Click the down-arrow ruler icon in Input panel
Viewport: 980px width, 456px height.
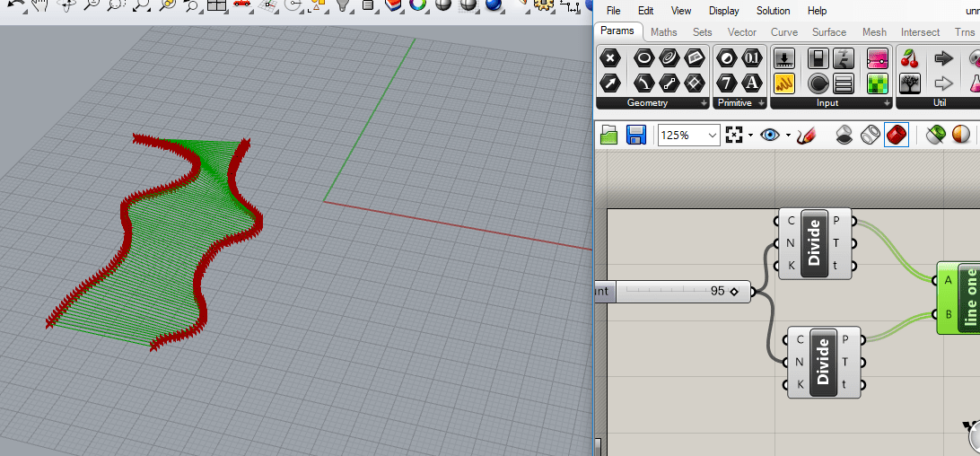coord(784,59)
